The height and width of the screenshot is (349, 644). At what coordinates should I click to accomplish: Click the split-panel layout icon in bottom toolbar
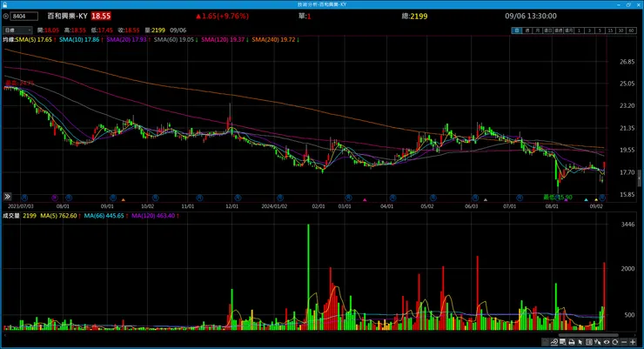[589, 342]
